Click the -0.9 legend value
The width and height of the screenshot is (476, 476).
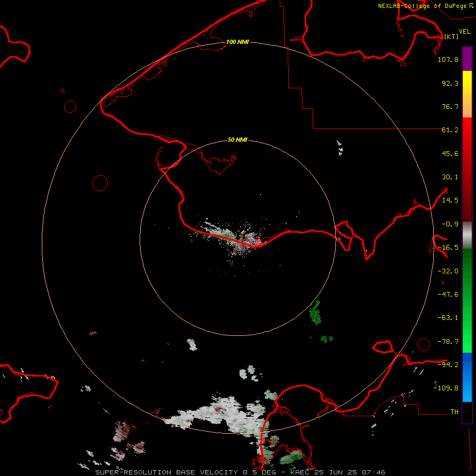click(x=450, y=224)
